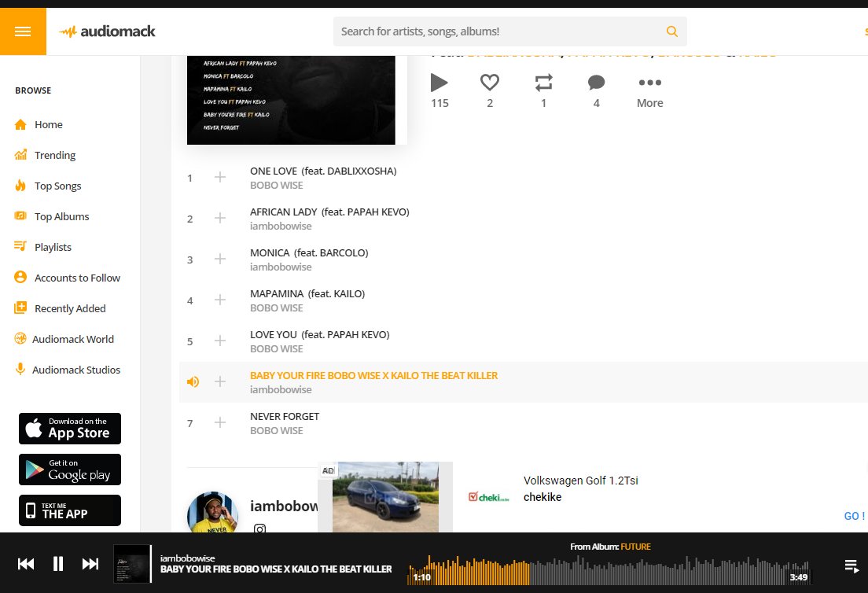Image resolution: width=868 pixels, height=593 pixels.
Task: Play AFRICAN LADY (feat. PAPAH KEVO) track
Action: (329, 212)
